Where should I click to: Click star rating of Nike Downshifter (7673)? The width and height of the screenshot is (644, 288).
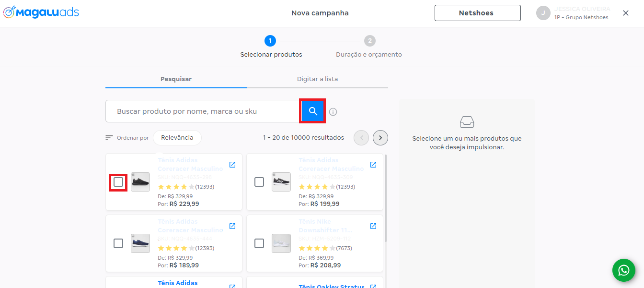pos(317,248)
